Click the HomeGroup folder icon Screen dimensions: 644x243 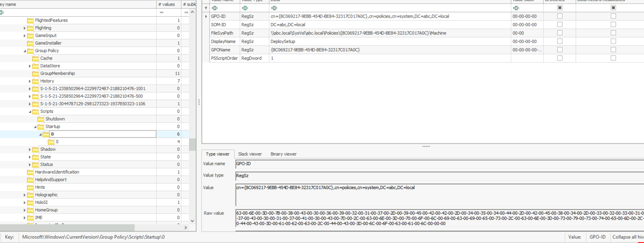point(30,210)
